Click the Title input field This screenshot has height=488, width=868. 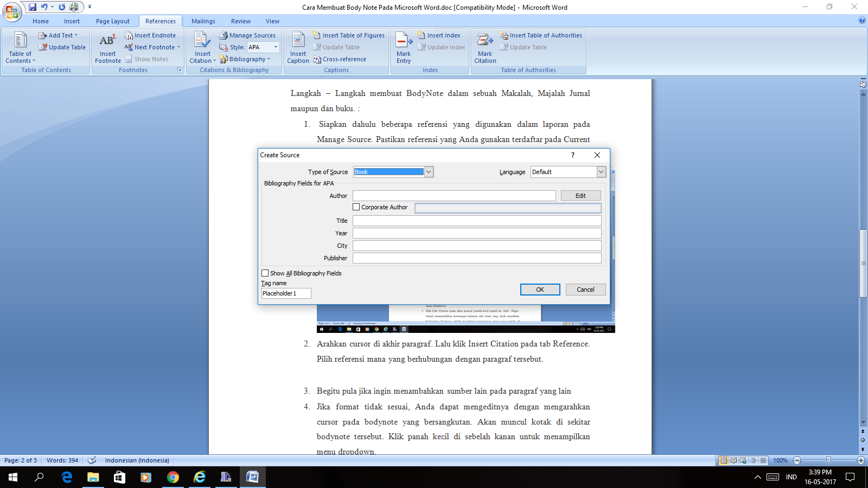[x=477, y=221]
